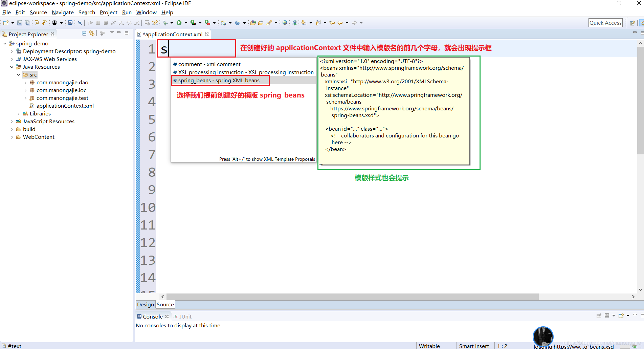
Task: Click the Save All toolbar icon
Action: tap(28, 23)
